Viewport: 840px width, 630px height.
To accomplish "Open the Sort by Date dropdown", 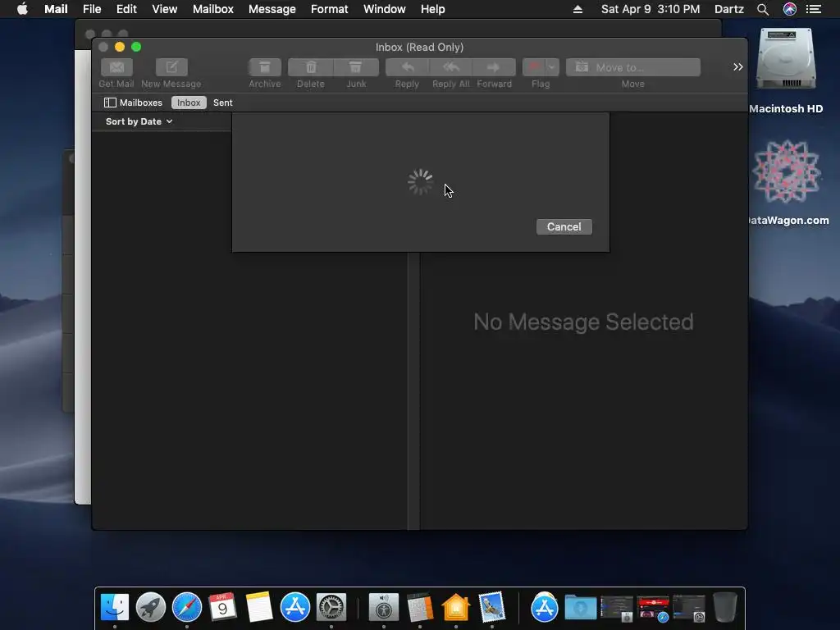I will 139,121.
